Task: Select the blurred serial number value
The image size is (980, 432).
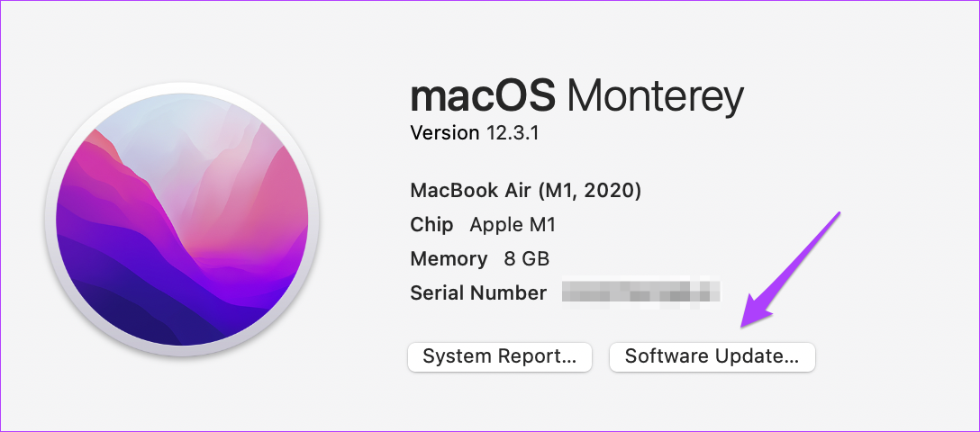Action: [x=641, y=292]
